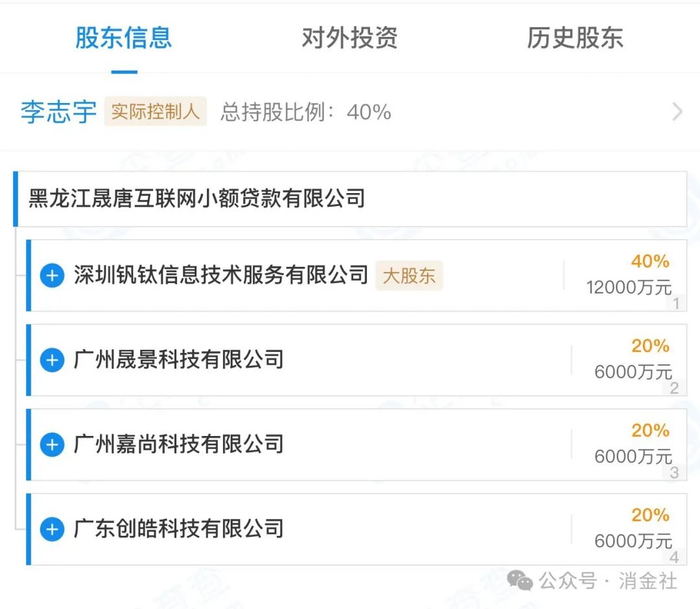The image size is (700, 609).
Task: Expand 广东创皓科技有限公司 plus icon
Action: 52,528
